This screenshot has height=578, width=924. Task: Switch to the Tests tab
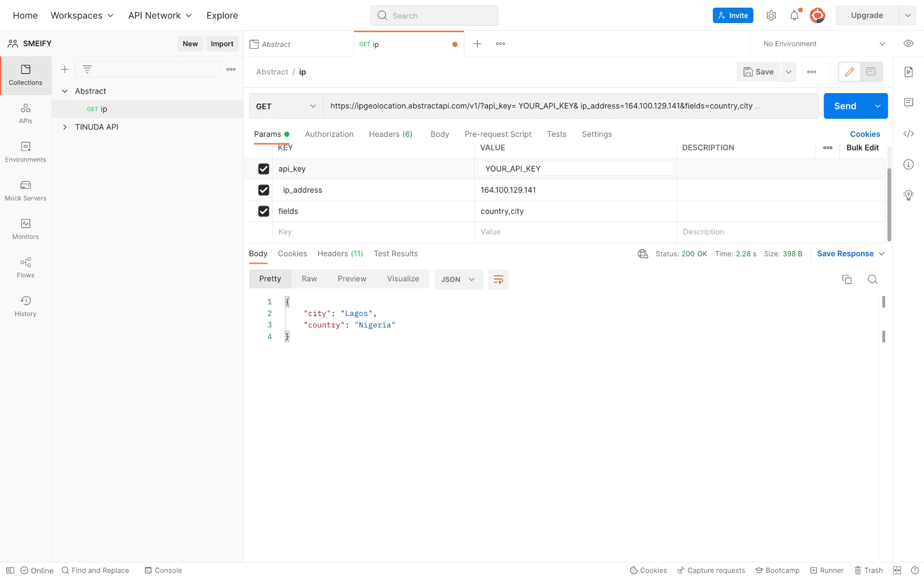pos(556,134)
